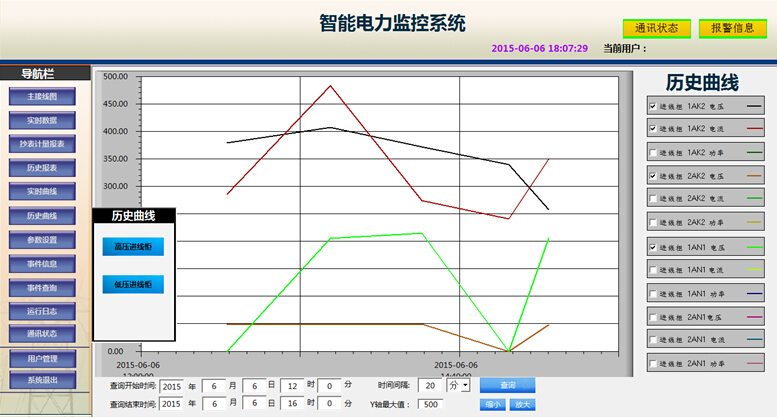The height and width of the screenshot is (417, 777).
Task: Click the Y轴最大值 input field
Action: [430, 405]
